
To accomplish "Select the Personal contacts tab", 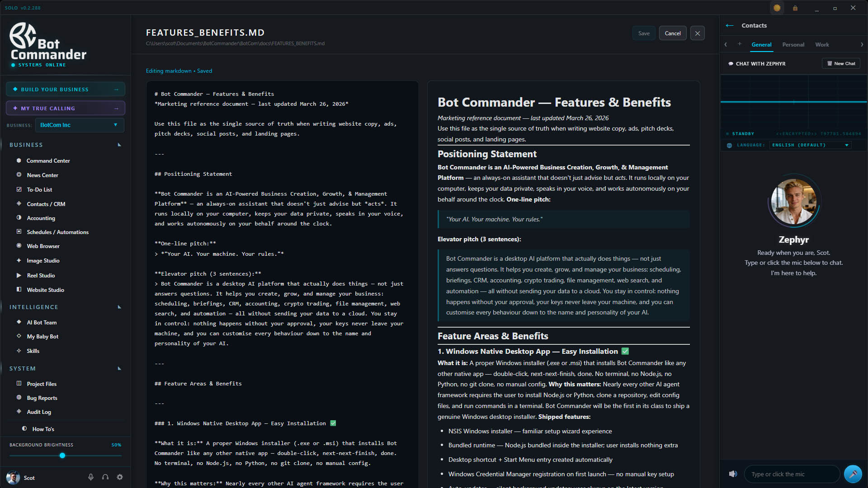I will 793,45.
